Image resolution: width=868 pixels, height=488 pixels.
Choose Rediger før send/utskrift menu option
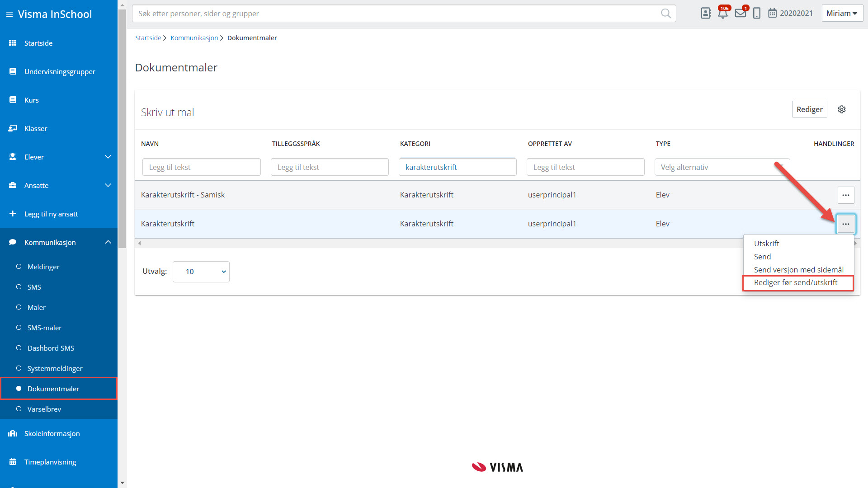[796, 282]
